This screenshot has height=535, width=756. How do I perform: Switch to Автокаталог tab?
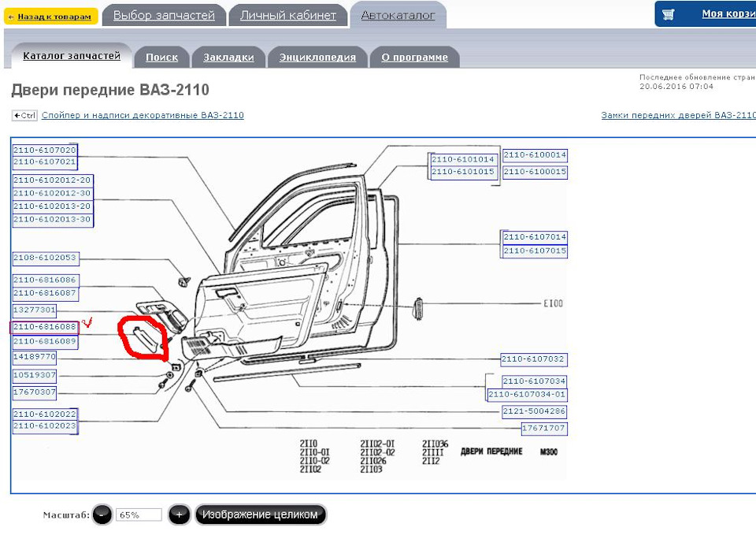point(398,15)
